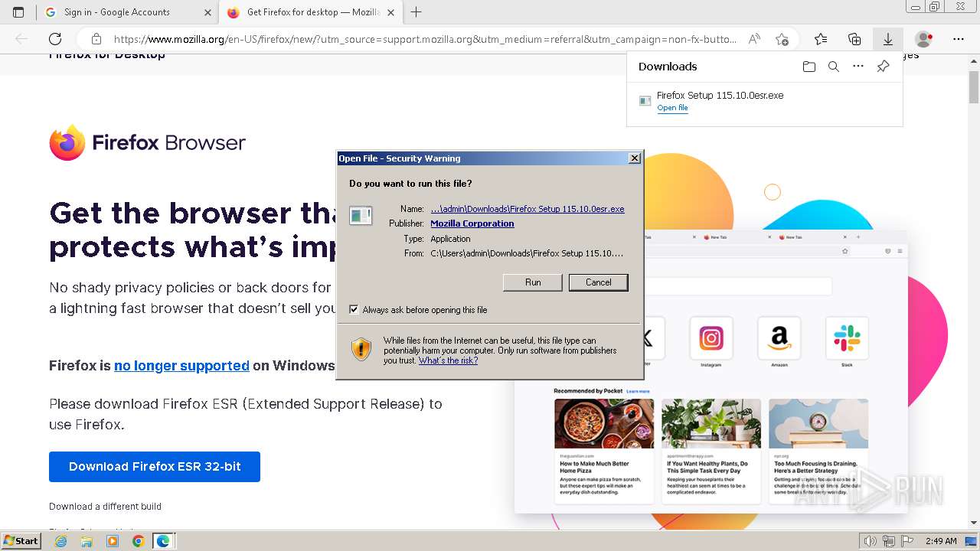This screenshot has height=551, width=980.
Task: Open downloads folder from Downloads panel
Action: (809, 67)
